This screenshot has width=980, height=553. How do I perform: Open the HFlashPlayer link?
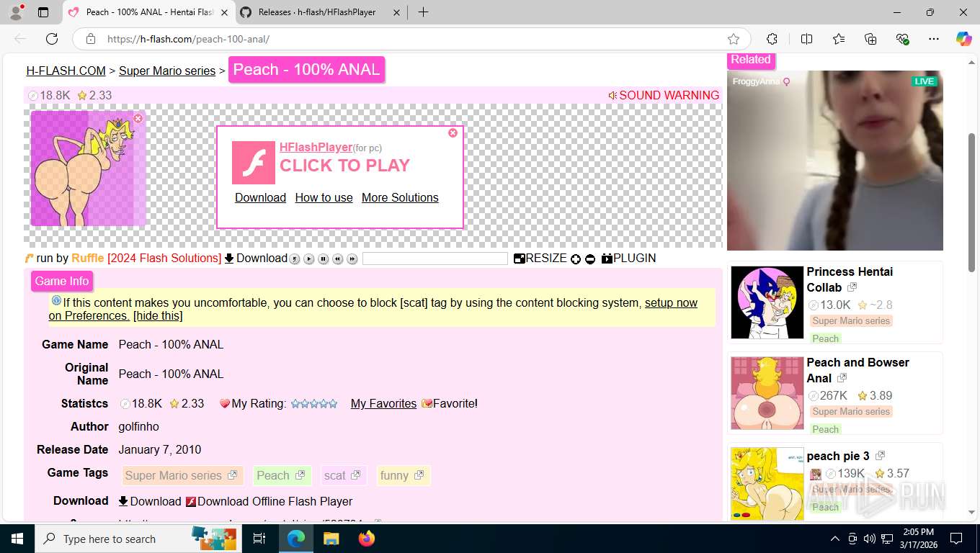click(316, 147)
